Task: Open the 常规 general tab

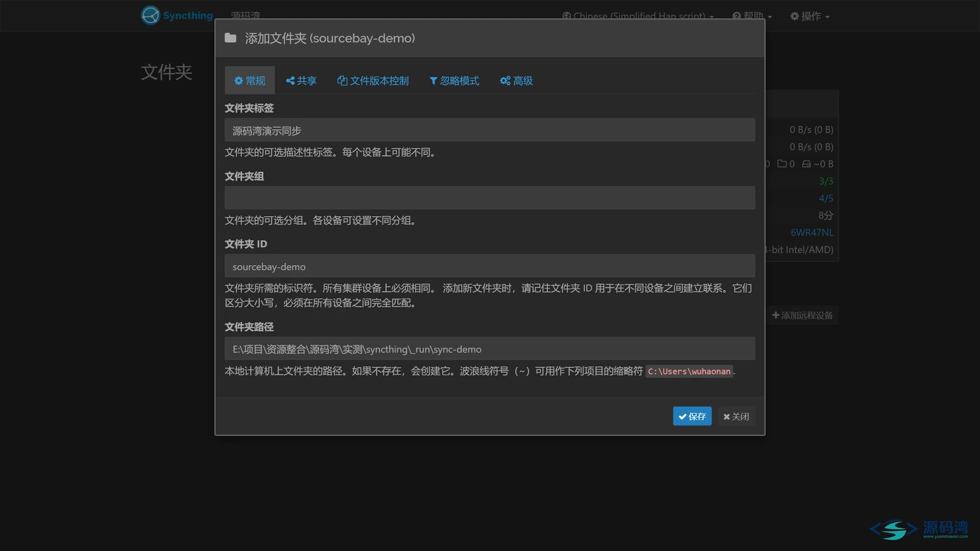Action: [250, 81]
